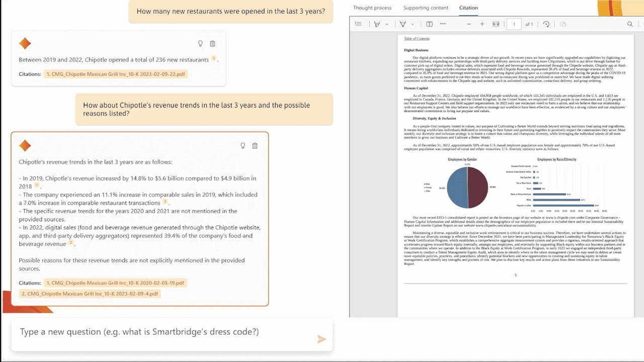The height and width of the screenshot is (362, 644).
Task: Click the Chipotle revenue trends question bubble
Action: coord(204,109)
